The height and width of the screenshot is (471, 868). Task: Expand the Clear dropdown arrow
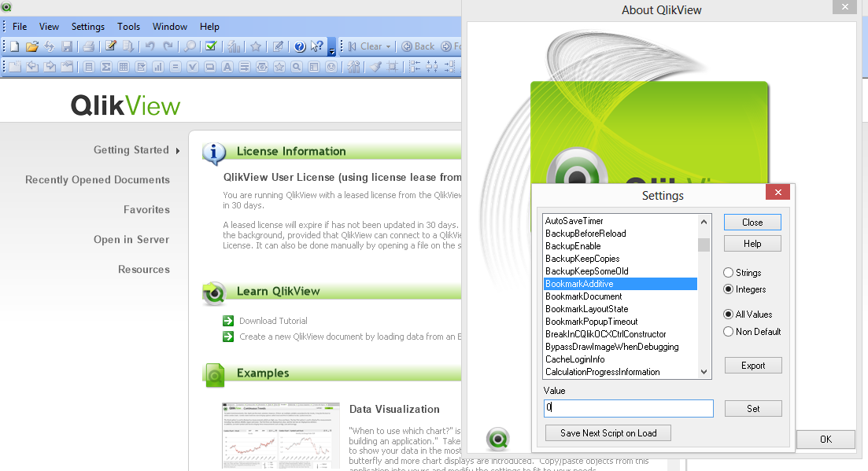(388, 47)
